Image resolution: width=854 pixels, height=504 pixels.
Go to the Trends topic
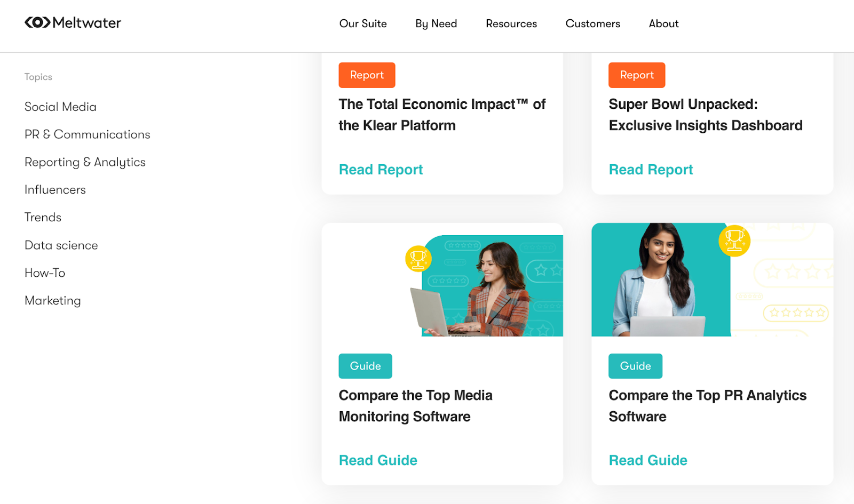43,218
